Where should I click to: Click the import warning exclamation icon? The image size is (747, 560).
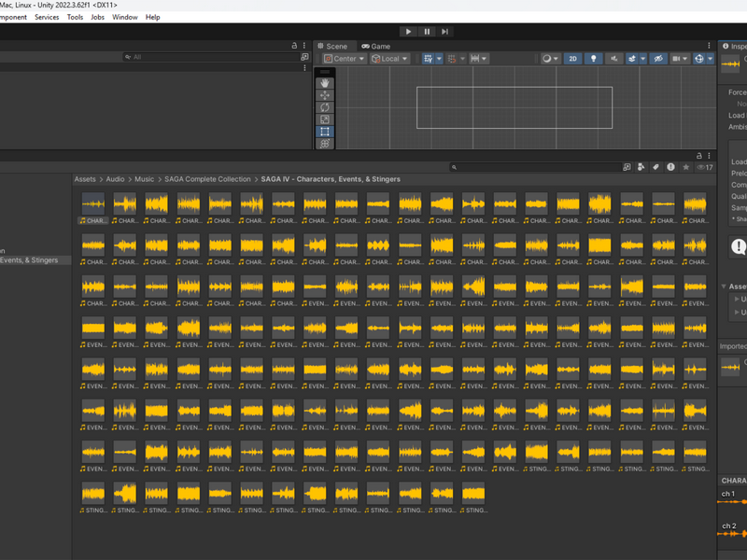point(739,246)
